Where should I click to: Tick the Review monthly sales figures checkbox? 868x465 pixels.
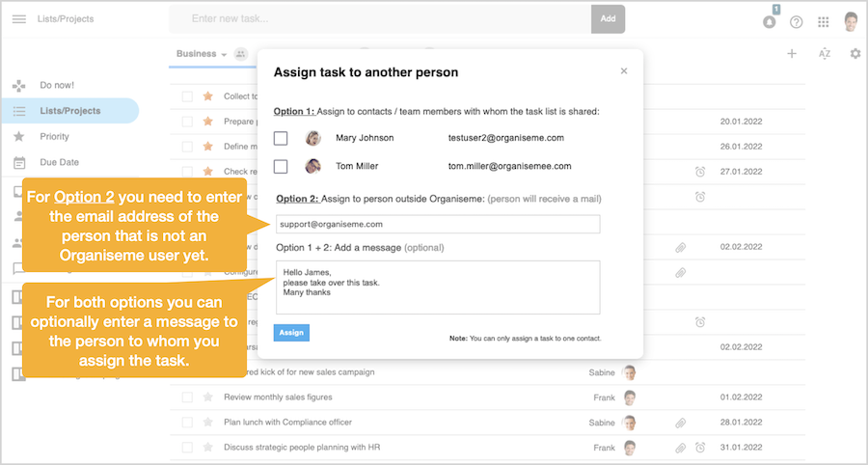click(x=188, y=397)
